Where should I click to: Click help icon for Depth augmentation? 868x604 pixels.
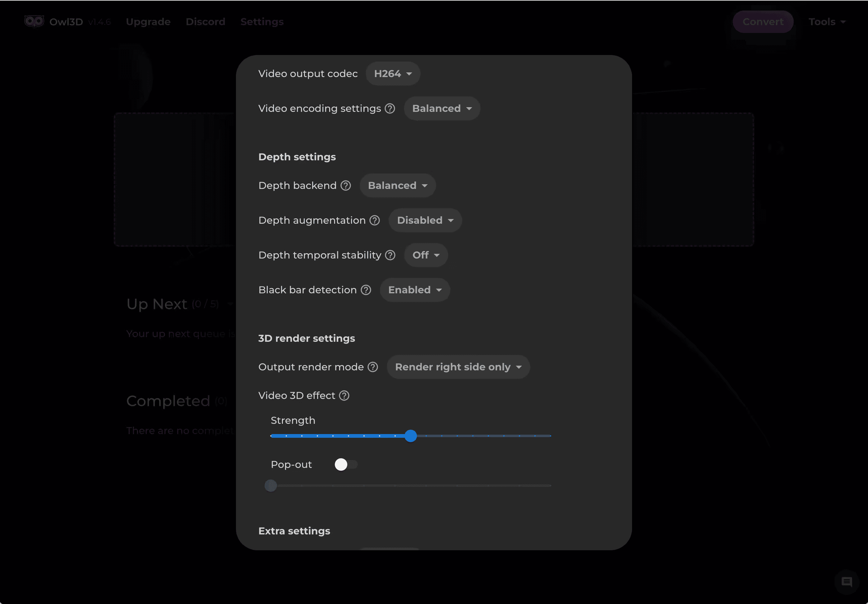pos(374,220)
